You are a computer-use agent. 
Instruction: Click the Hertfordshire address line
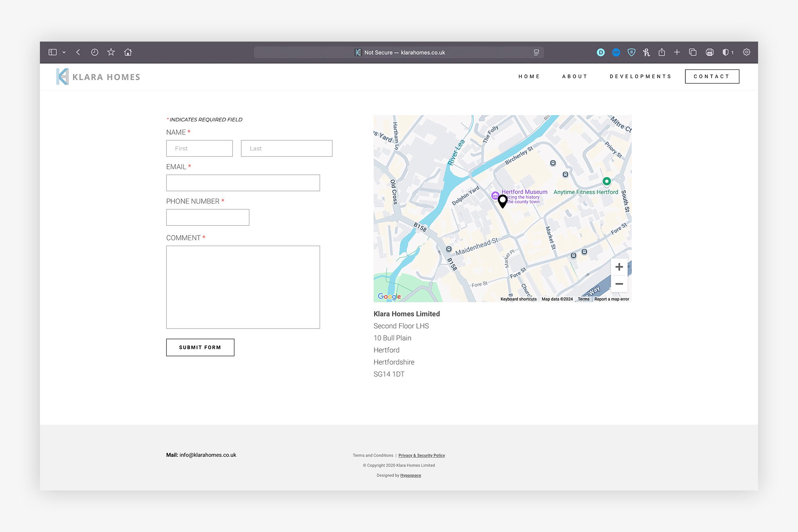(x=394, y=362)
